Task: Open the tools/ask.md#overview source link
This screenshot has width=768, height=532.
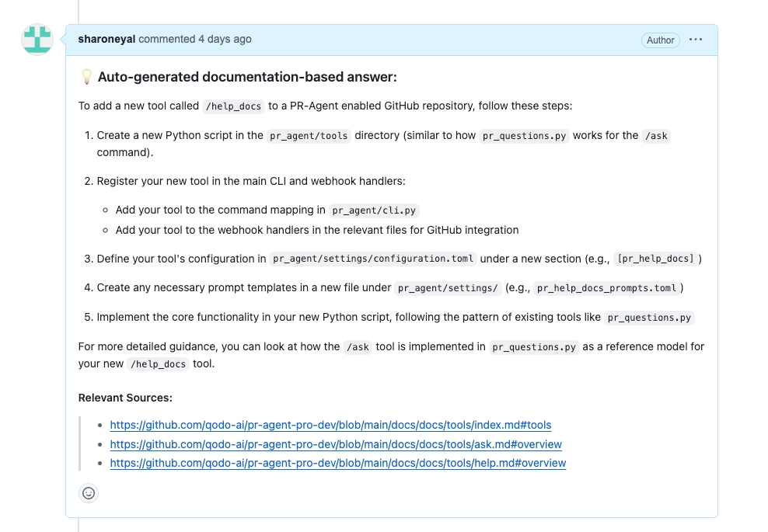Action: click(x=336, y=444)
